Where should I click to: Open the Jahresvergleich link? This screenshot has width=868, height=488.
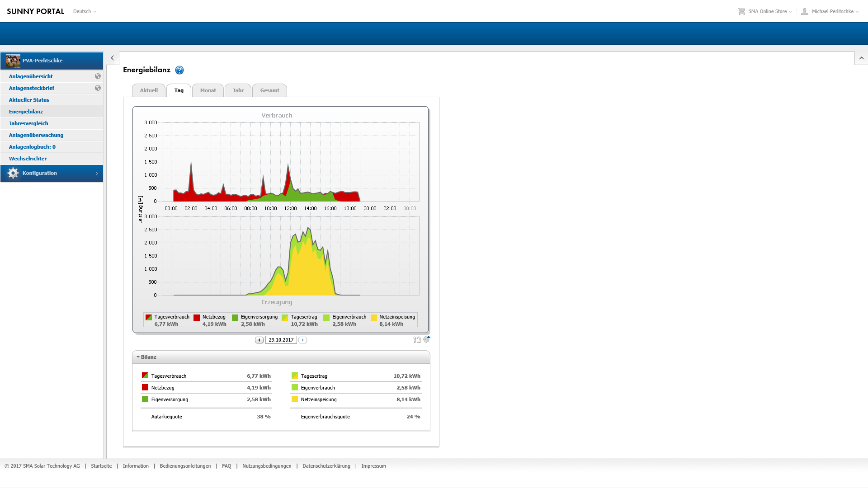point(28,123)
